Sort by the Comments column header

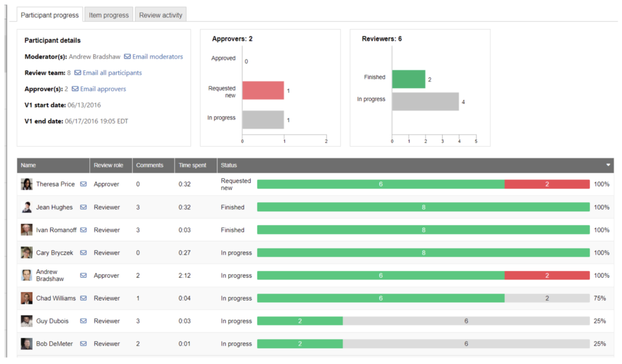pyautogui.click(x=150, y=165)
